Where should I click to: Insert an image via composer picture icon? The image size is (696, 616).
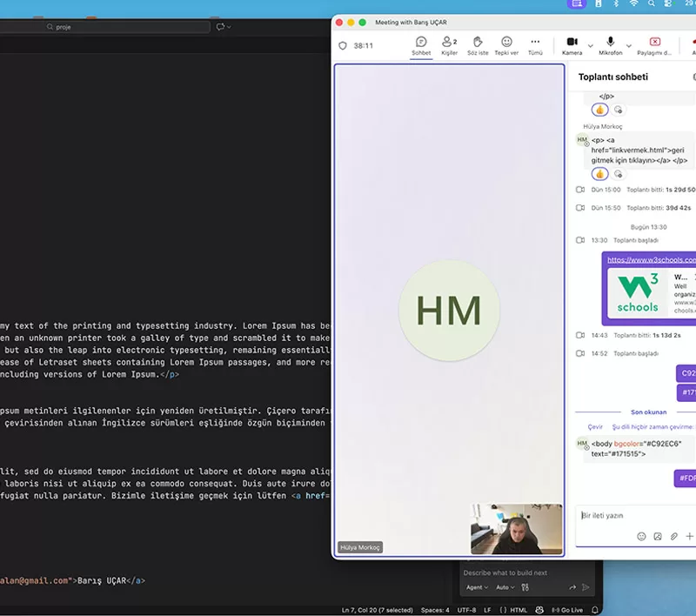tap(658, 537)
